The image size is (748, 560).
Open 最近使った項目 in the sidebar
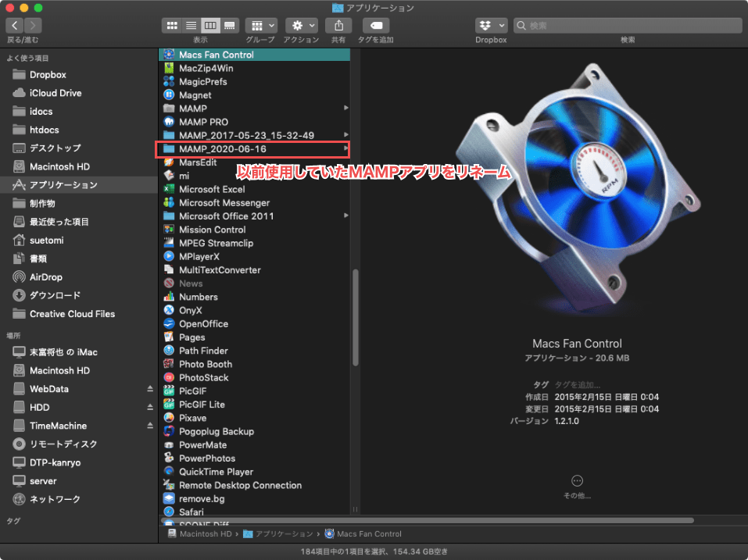59,222
